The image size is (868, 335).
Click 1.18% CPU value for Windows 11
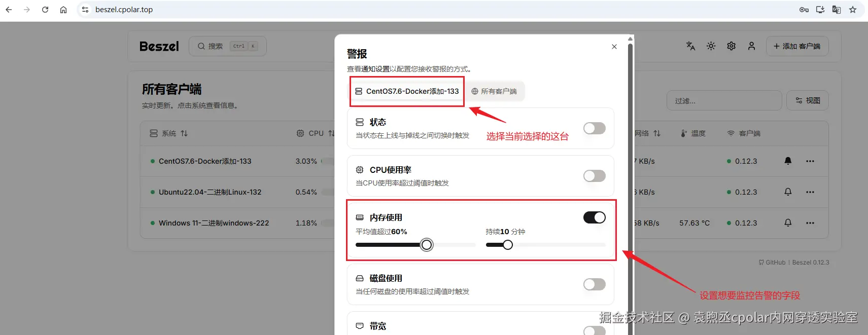306,223
